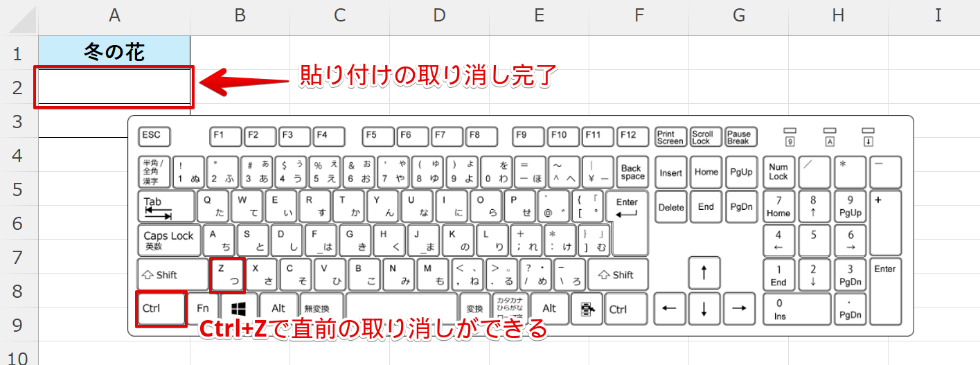The height and width of the screenshot is (365, 980).
Task: Click the right arrow key on keyboard
Action: pyautogui.click(x=739, y=309)
